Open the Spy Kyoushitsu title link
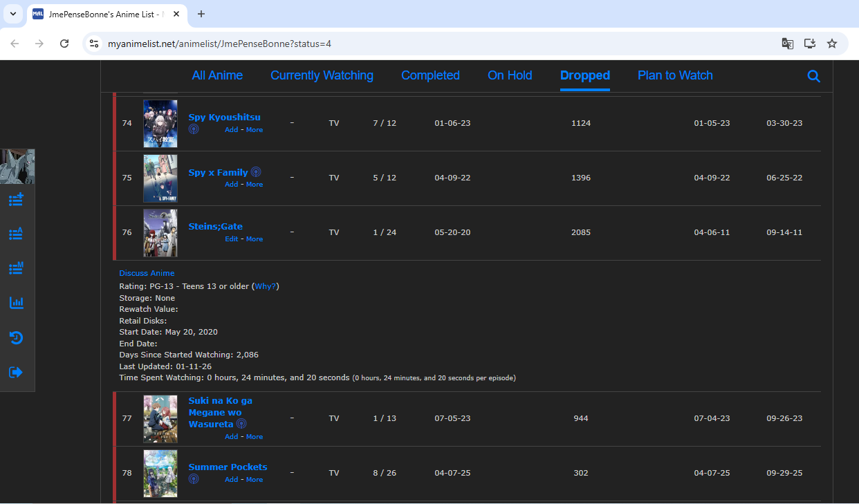The image size is (859, 504). point(225,118)
